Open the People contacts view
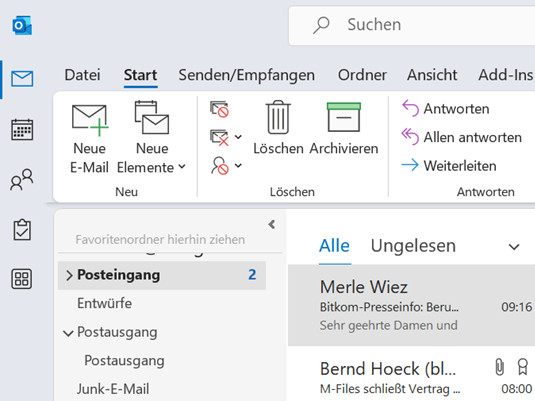Screen dimensions: 535x401 (x=22, y=179)
